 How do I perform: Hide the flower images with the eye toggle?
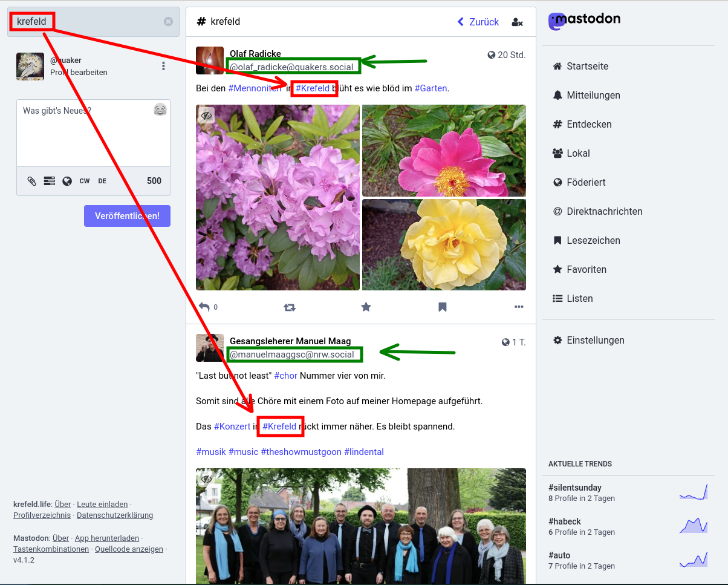pos(206,115)
